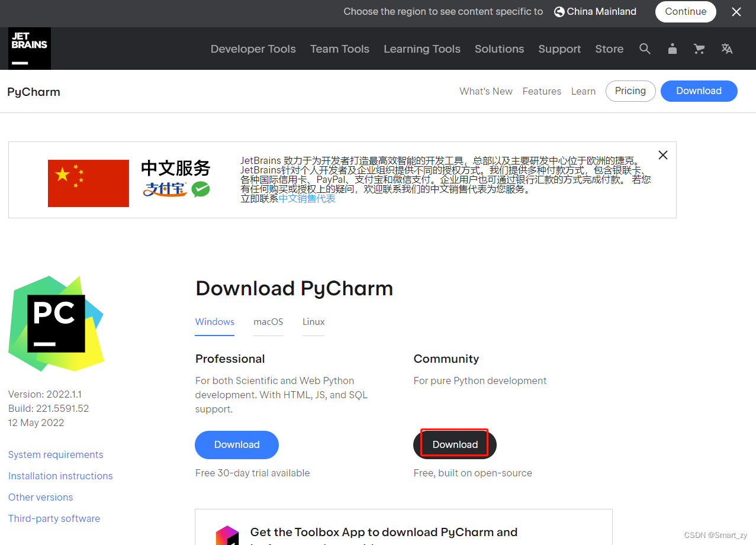Open the System requirements link
The height and width of the screenshot is (545, 756).
tap(55, 454)
